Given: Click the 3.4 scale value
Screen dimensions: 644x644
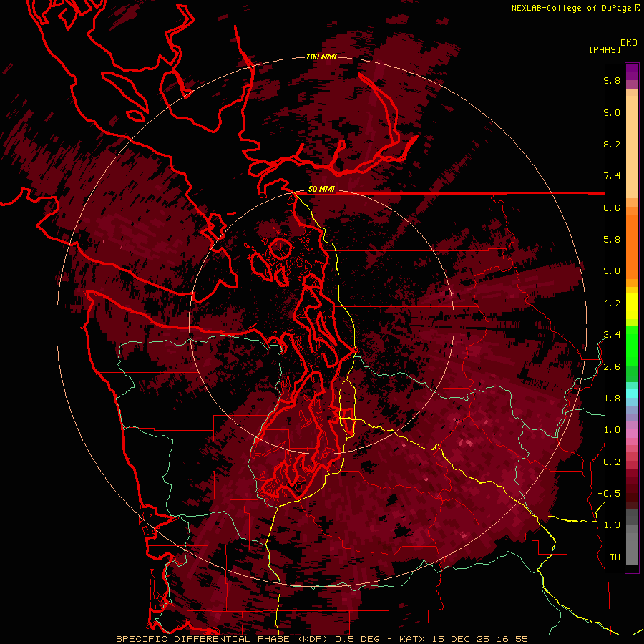Looking at the screenshot, I should 612,335.
